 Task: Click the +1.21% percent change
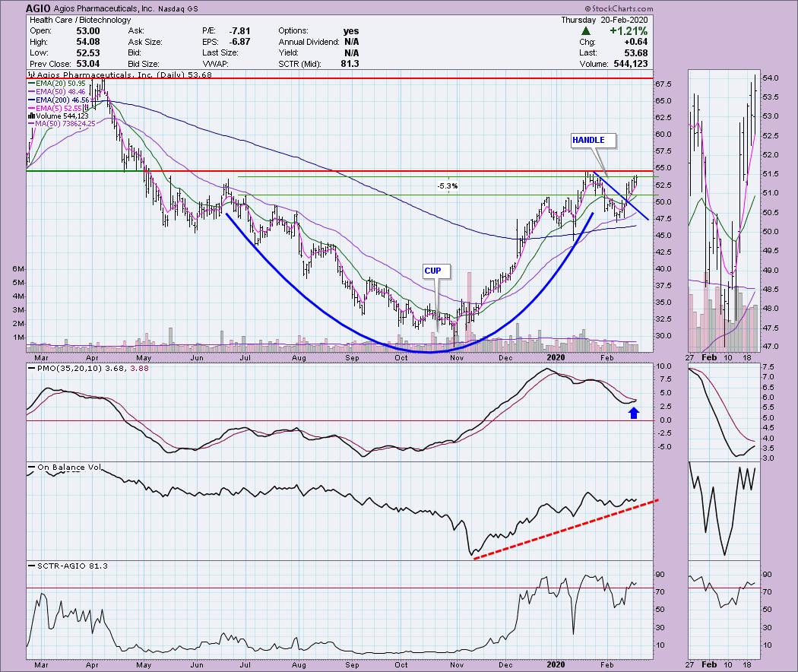point(629,31)
